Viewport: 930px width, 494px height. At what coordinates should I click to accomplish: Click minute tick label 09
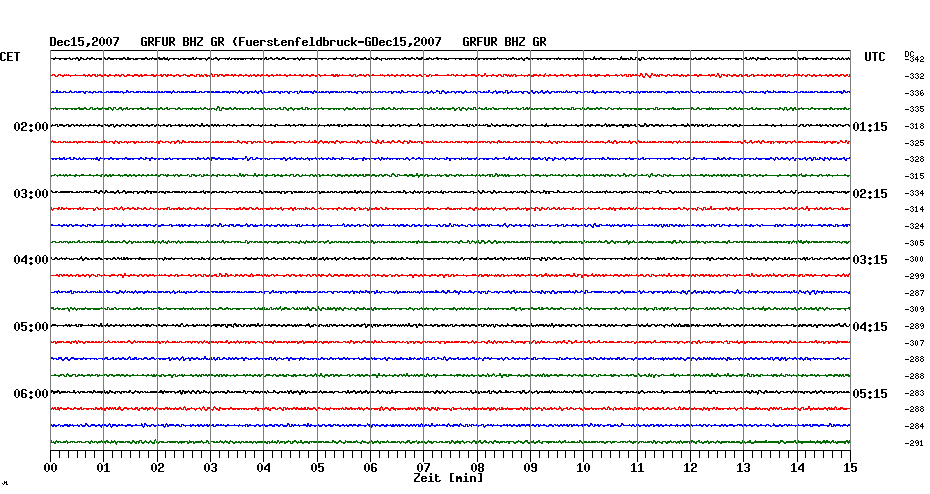click(531, 468)
